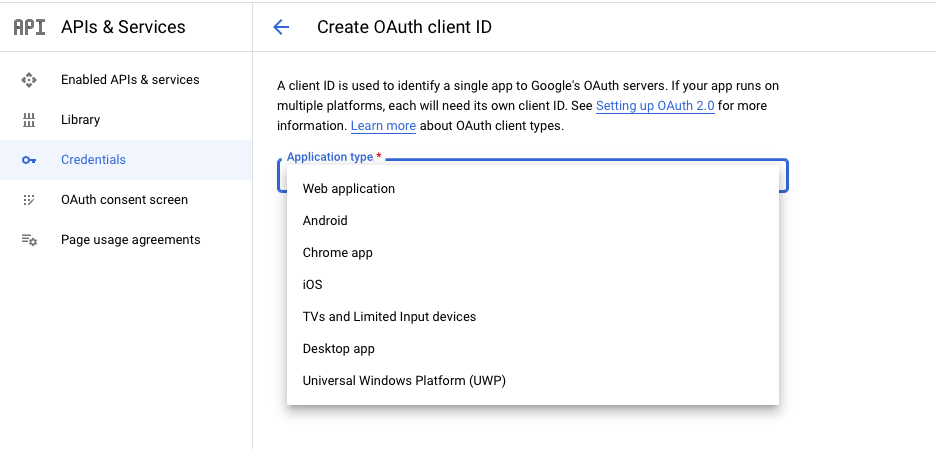The image size is (936, 449).
Task: Select Credentials in the sidebar
Action: (126, 160)
